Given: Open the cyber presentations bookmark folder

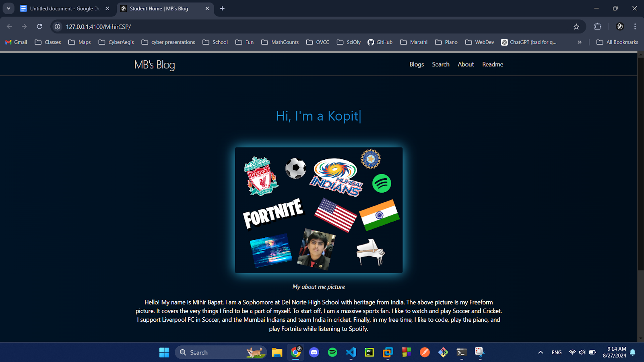Looking at the screenshot, I should tap(168, 42).
